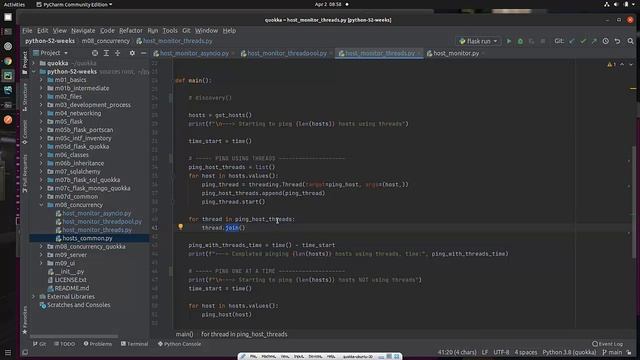Open the Tools menu
The image size is (640, 360).
click(x=170, y=31)
